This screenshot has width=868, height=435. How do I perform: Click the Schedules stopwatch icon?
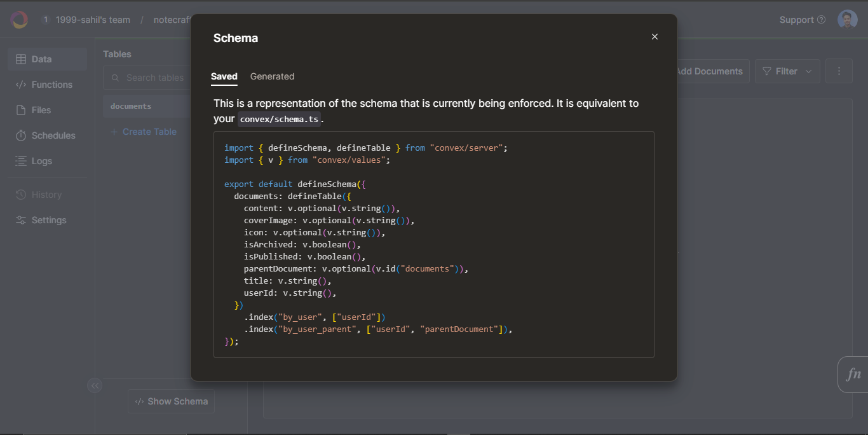(21, 135)
